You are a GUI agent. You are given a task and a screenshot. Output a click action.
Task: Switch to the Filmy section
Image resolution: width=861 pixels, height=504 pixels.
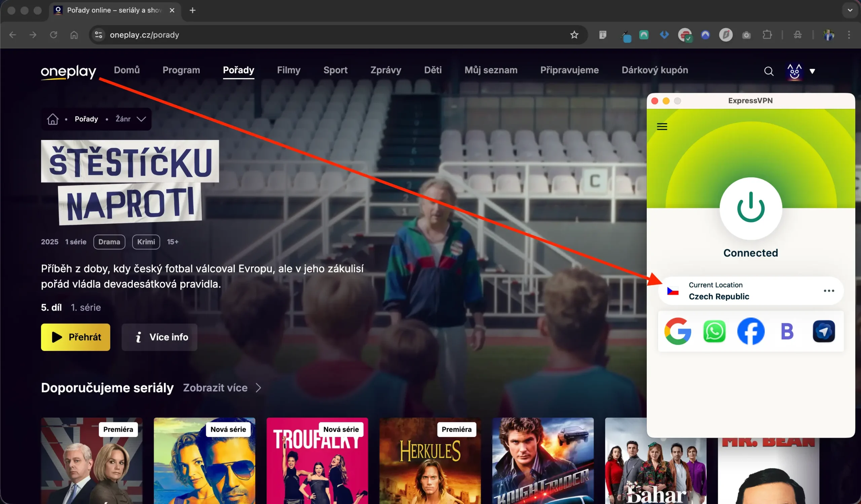[289, 70]
